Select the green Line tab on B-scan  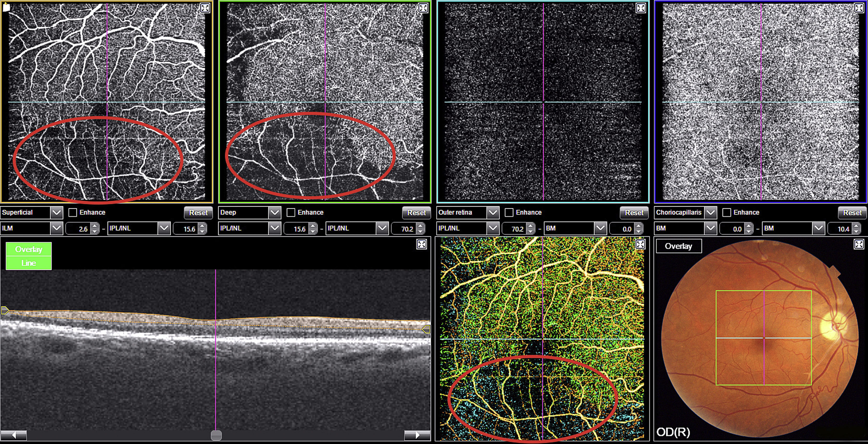point(29,263)
